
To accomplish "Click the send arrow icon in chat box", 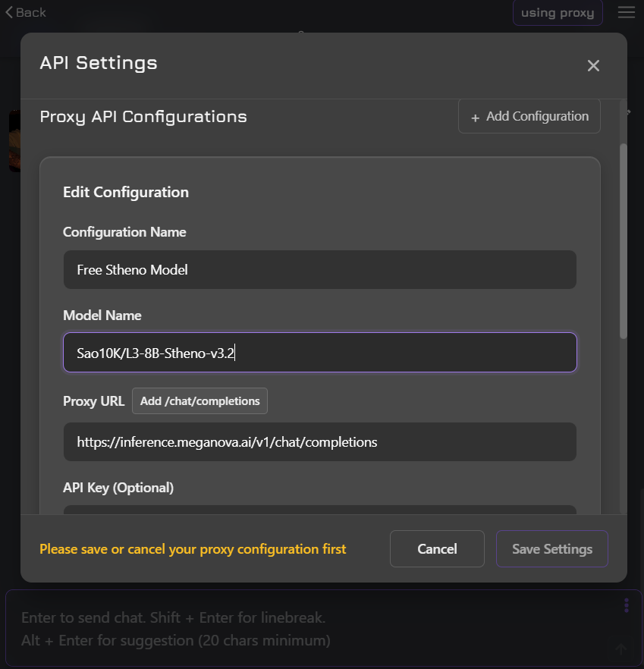I will pos(621,649).
